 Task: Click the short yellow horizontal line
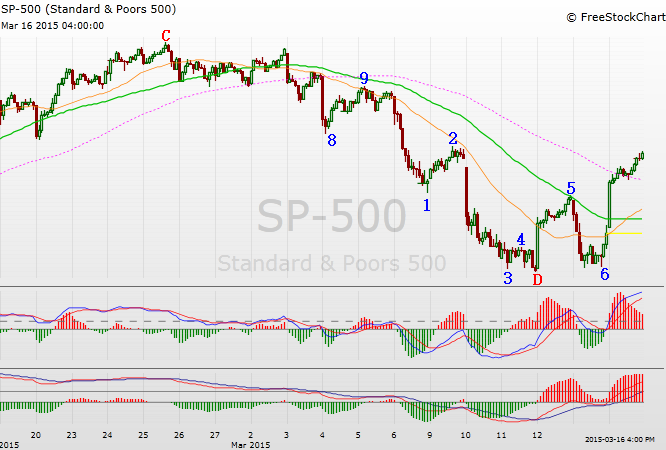coord(624,233)
